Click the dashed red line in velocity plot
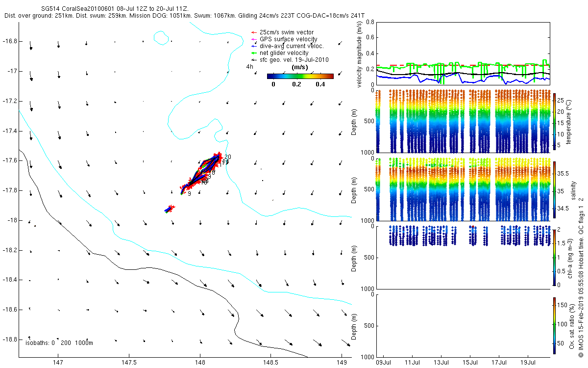 coord(463,65)
